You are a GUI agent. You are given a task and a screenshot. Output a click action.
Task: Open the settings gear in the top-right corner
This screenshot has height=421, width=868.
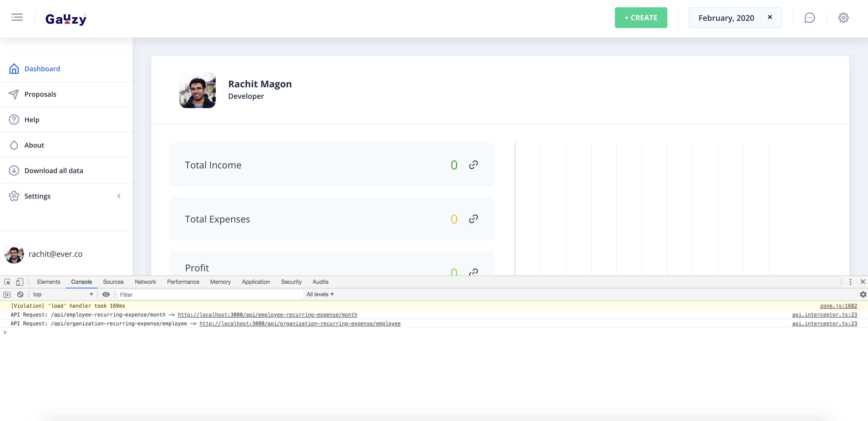844,17
